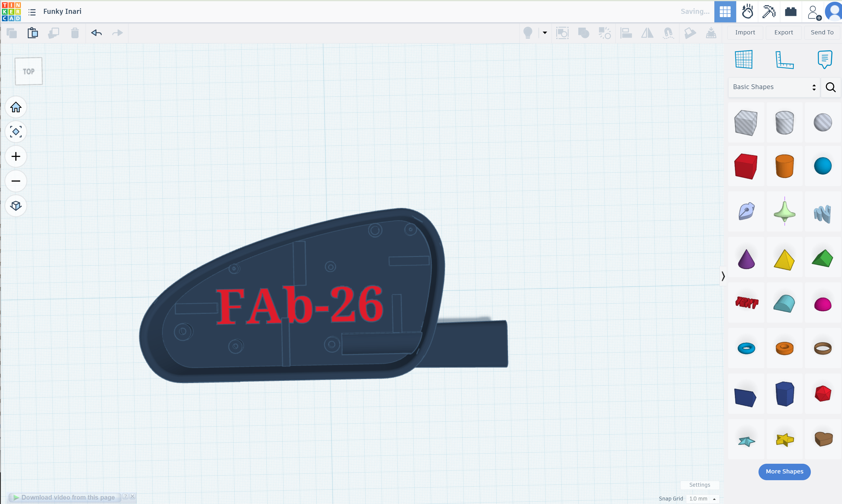This screenshot has width=842, height=504.
Task: Zoom out with the minus button
Action: (x=16, y=181)
